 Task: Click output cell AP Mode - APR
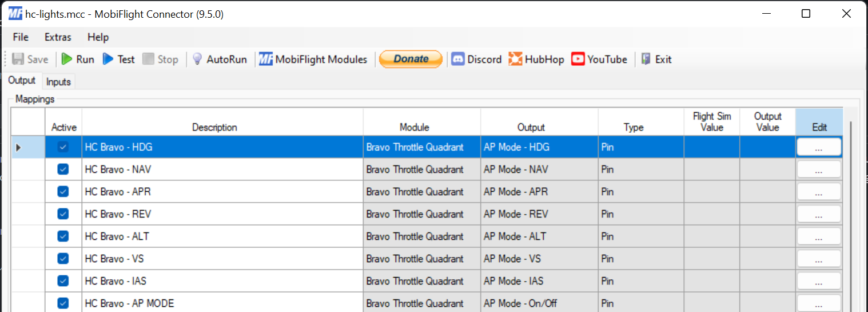[x=539, y=192]
